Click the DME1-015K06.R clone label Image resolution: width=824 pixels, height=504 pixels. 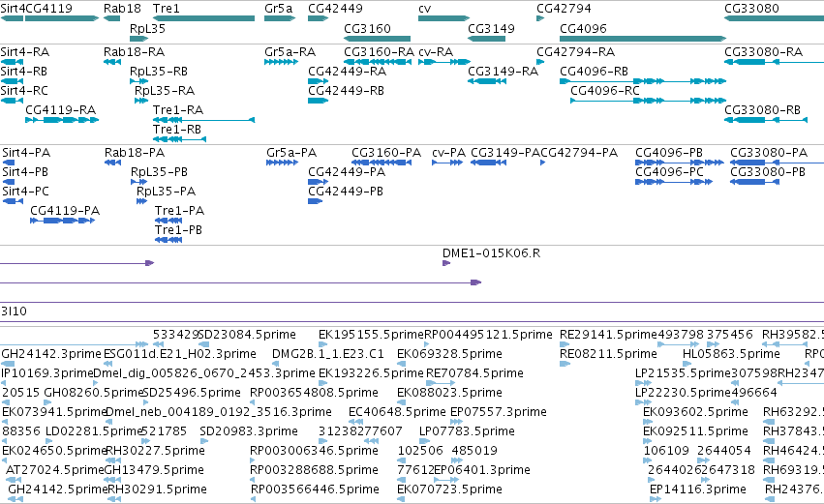click(491, 253)
